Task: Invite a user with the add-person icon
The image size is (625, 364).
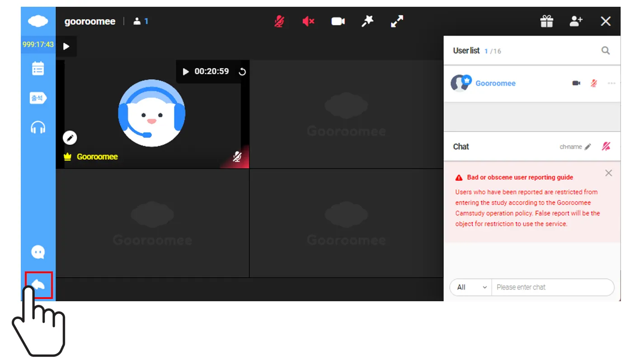Action: pos(576,21)
